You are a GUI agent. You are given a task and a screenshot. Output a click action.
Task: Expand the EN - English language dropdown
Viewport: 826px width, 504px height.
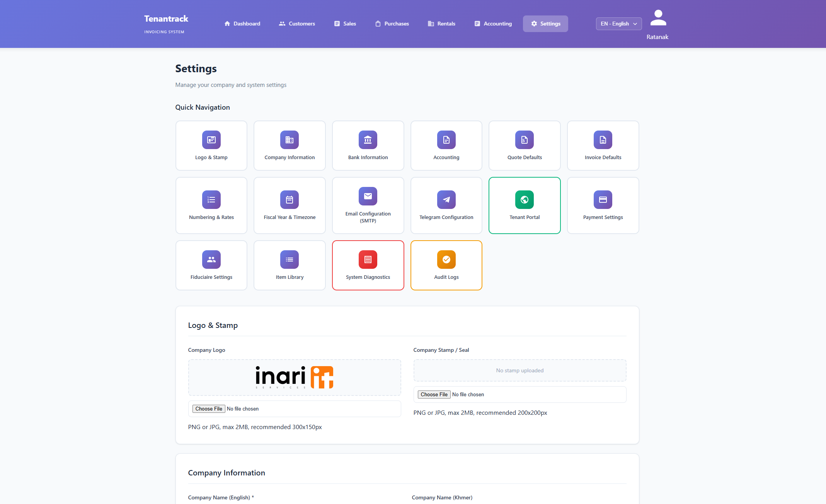(618, 24)
